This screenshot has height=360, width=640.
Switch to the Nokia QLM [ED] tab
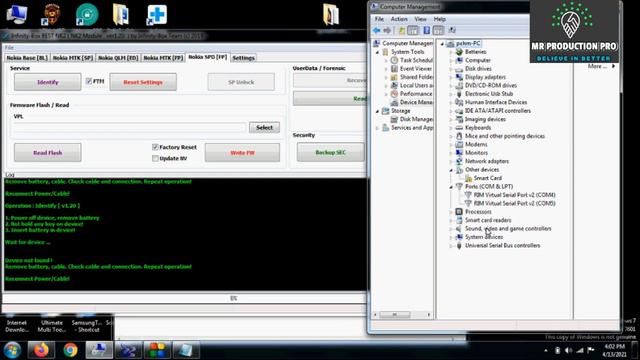pyautogui.click(x=118, y=58)
